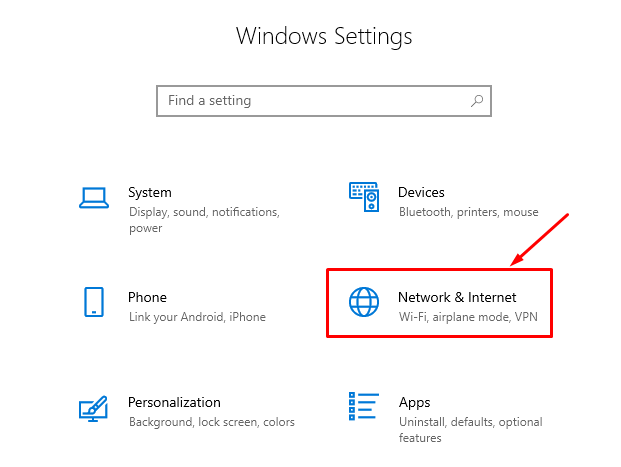Click 'Wi-Fi, airplane mode, VPN' description
The image size is (621, 467).
tap(468, 317)
